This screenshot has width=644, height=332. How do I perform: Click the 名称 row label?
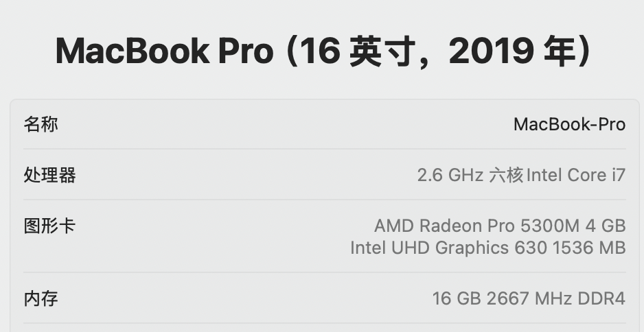pos(41,124)
